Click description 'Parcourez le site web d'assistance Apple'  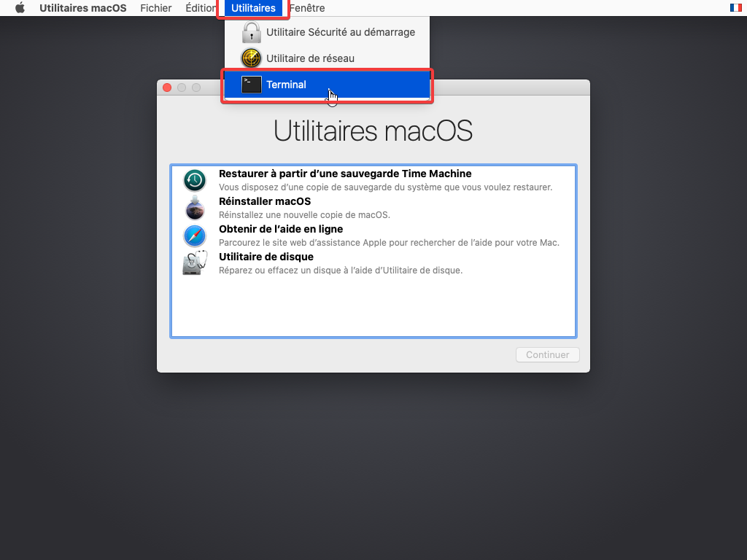coord(389,243)
